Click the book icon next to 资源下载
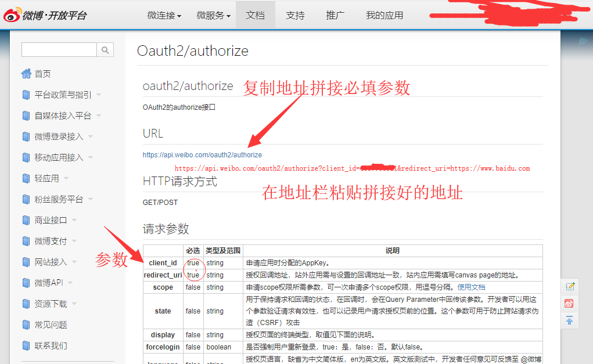The width and height of the screenshot is (593, 364). coord(26,304)
